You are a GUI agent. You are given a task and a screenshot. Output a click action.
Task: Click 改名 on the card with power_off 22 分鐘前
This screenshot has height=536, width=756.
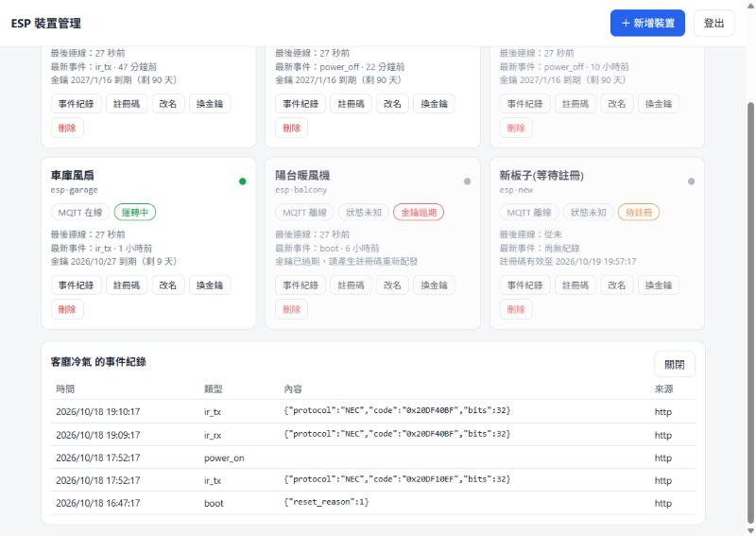pos(392,104)
